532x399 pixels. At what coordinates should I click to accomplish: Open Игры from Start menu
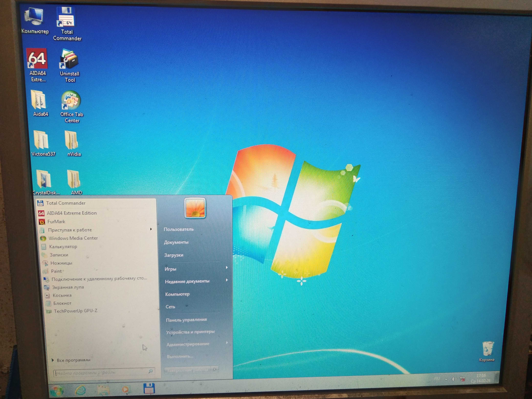click(170, 269)
